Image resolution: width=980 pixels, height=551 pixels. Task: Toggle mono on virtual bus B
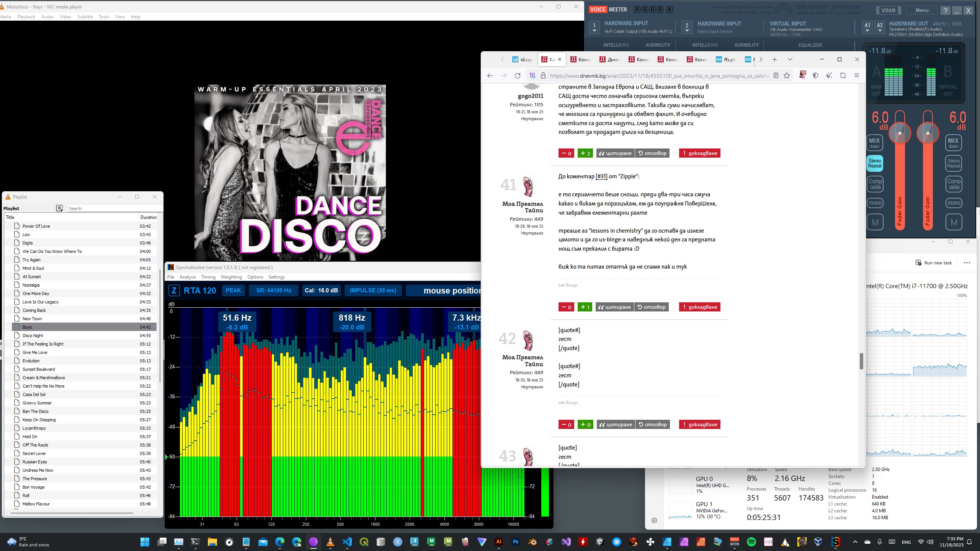point(954,203)
